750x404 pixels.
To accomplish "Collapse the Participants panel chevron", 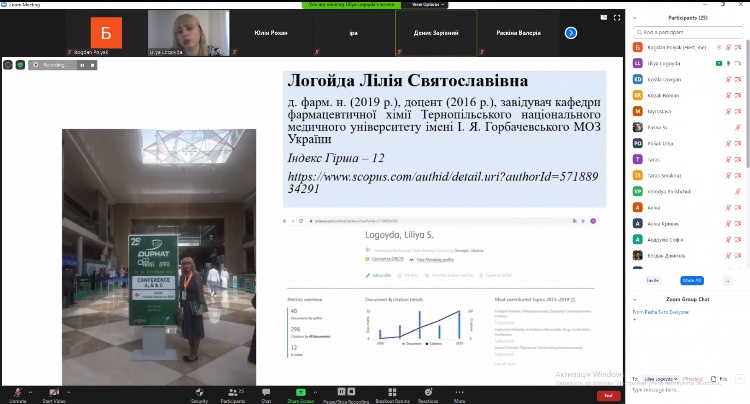I will [x=635, y=18].
